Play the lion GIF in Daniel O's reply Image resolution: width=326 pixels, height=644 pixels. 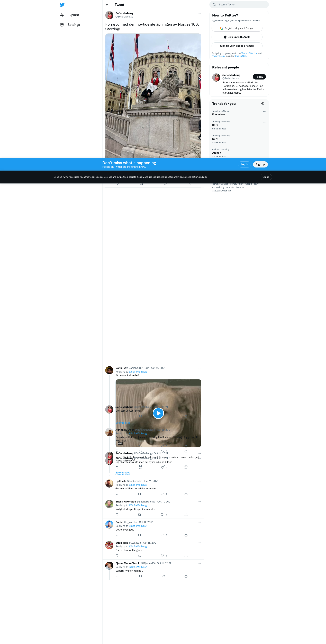point(158,413)
